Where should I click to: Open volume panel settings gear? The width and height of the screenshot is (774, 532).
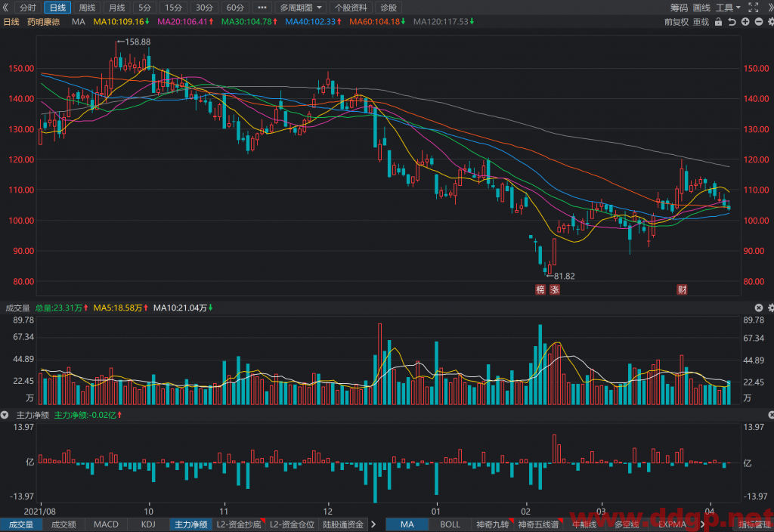770,308
